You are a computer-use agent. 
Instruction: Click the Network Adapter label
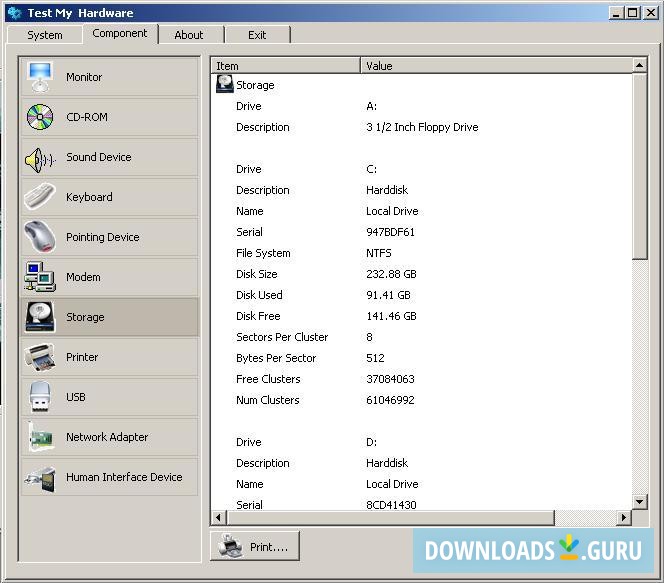pyautogui.click(x=107, y=437)
